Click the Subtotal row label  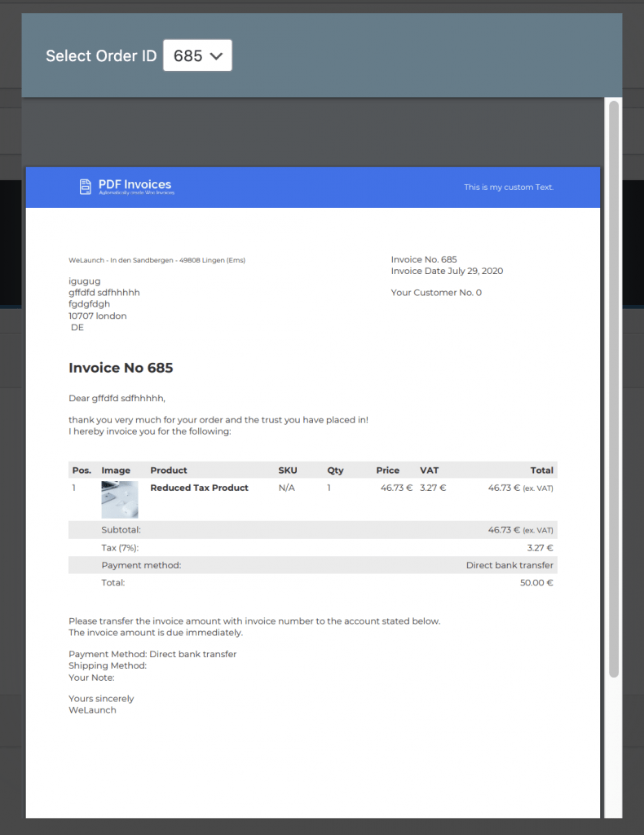121,530
